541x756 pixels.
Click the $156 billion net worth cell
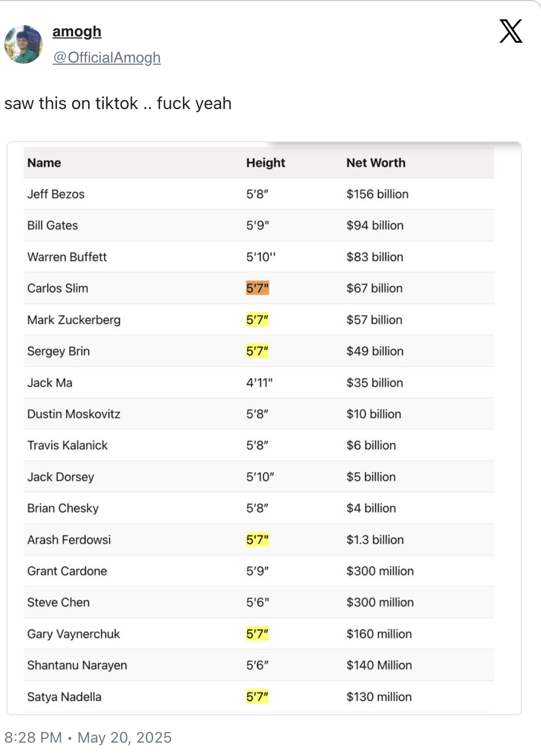click(x=377, y=194)
